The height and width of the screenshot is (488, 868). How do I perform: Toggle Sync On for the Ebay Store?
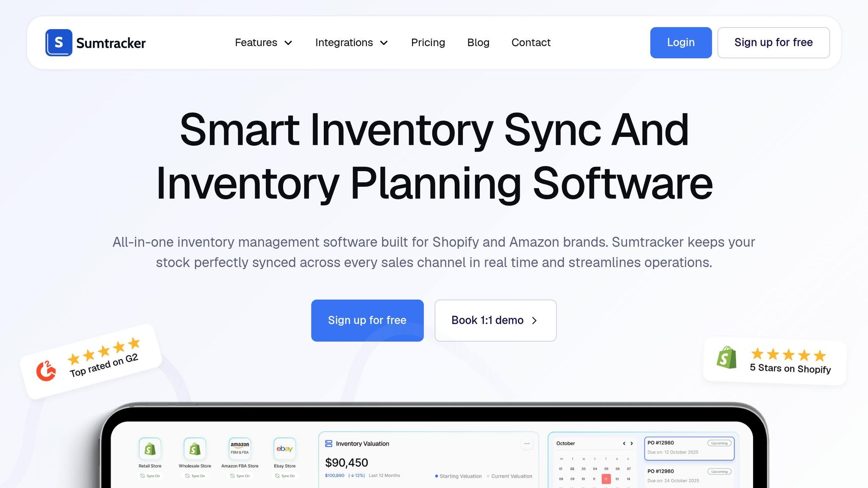pyautogui.click(x=285, y=476)
